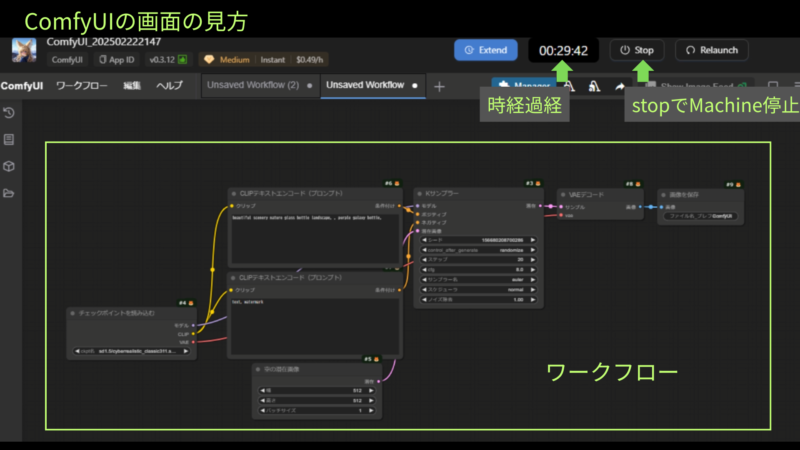Open the ckpt model name combo selector
Image resolution: width=800 pixels, height=450 pixels.
[132, 351]
